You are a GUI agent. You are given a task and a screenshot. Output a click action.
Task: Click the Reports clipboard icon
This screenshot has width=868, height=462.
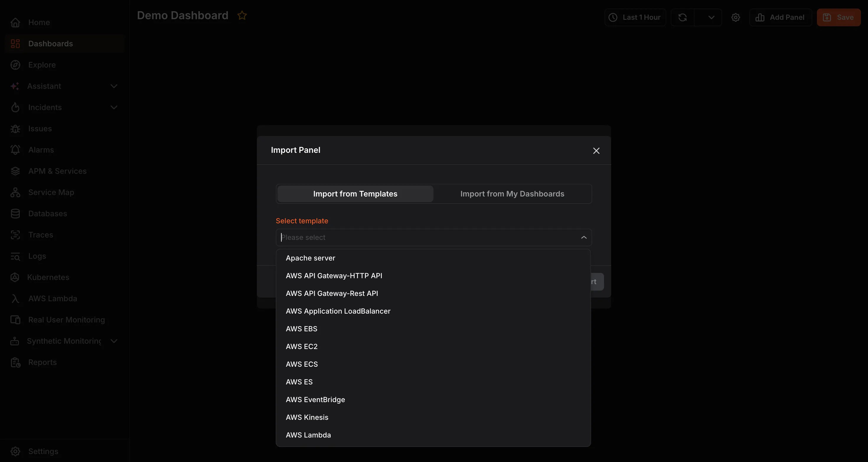point(15,362)
